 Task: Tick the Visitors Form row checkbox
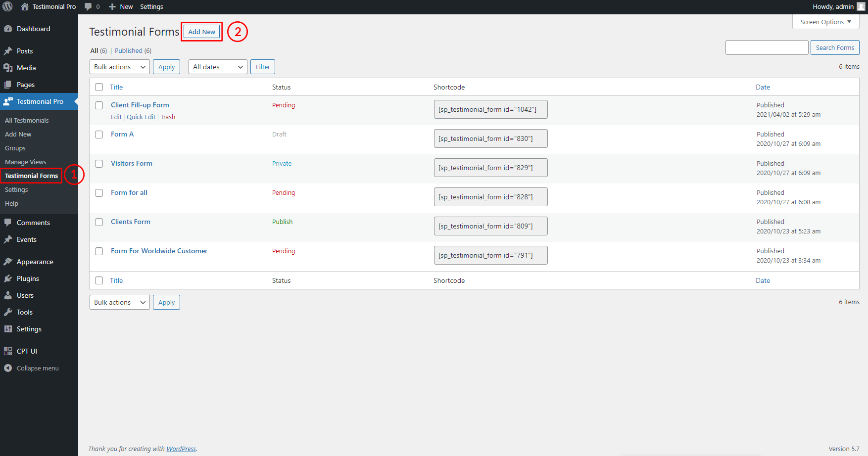click(x=99, y=164)
